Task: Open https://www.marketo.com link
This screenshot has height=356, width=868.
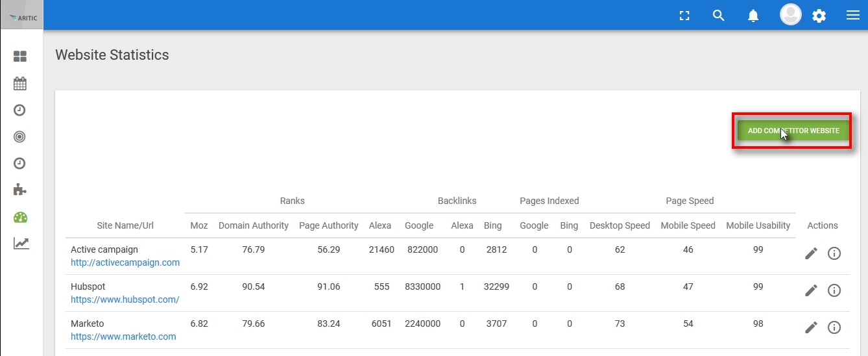Action: (x=123, y=337)
